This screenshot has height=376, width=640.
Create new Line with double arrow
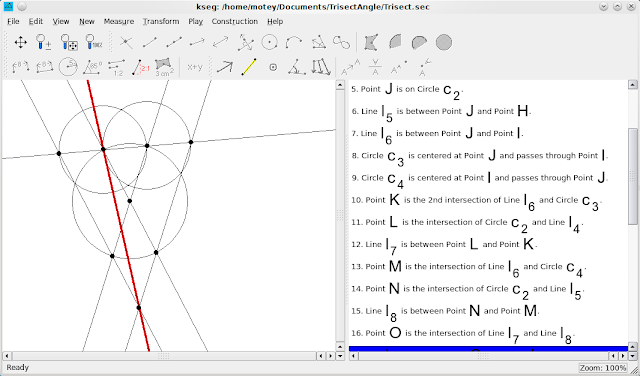click(x=221, y=42)
